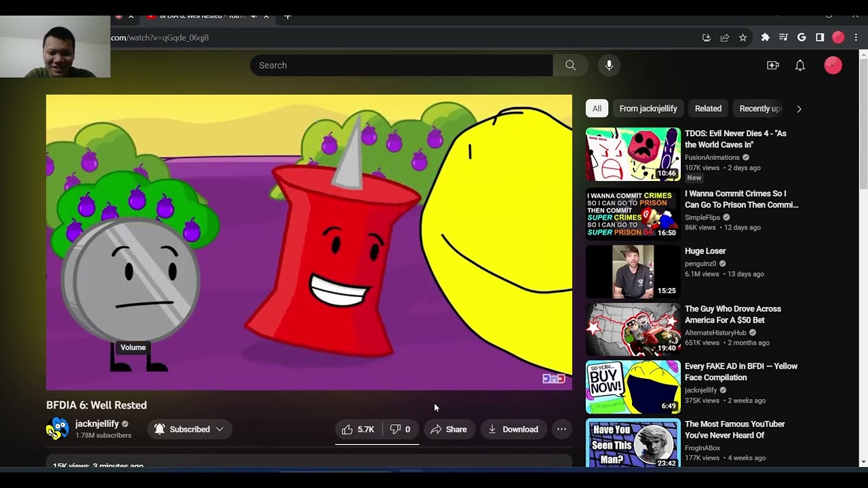Open the Yellow Face Compilation thumbnail

tap(633, 387)
